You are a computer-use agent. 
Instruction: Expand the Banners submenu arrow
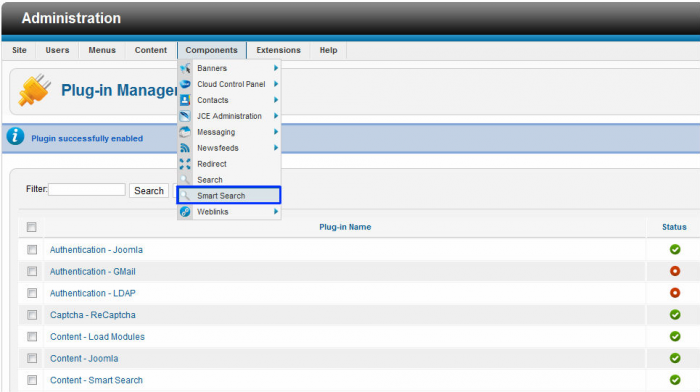(x=276, y=68)
